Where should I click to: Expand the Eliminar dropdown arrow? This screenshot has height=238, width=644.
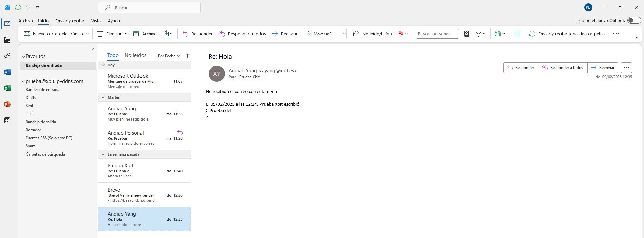point(126,34)
